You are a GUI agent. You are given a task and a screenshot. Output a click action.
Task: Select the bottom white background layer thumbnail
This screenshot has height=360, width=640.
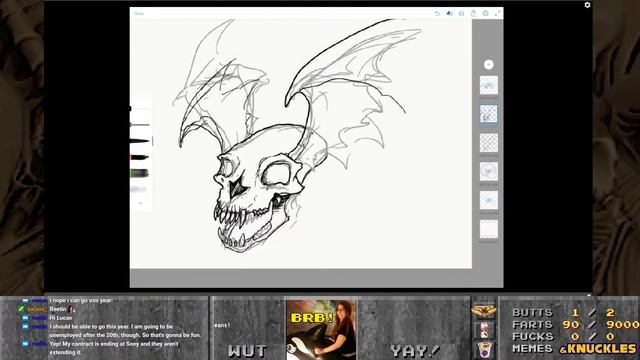click(489, 229)
